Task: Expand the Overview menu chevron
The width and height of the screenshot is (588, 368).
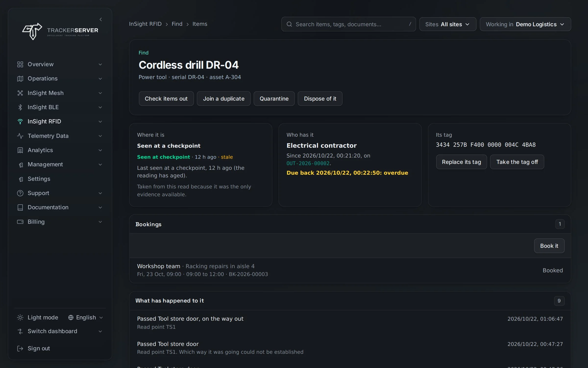Action: [x=100, y=64]
